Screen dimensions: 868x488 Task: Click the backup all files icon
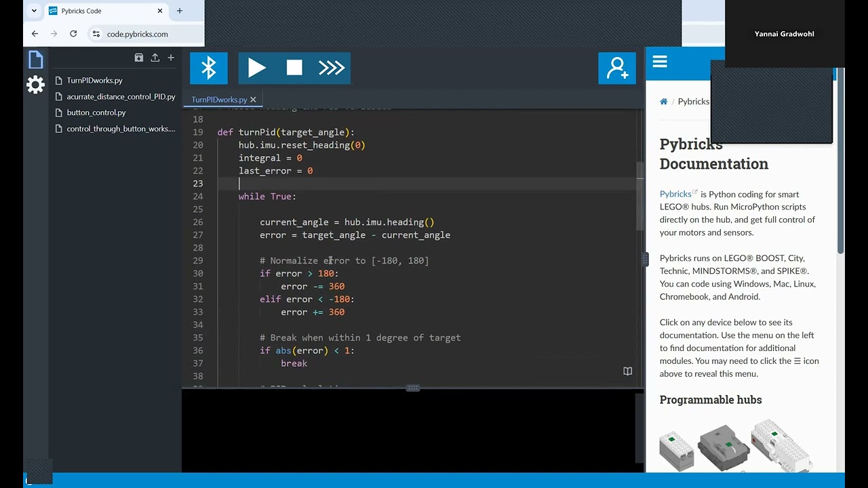coord(139,58)
